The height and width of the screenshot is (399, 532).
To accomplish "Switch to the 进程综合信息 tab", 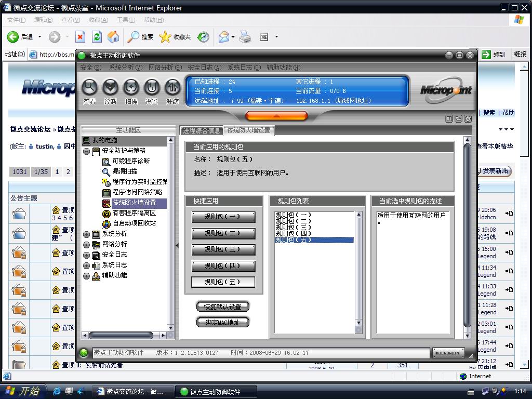I will coord(202,130).
